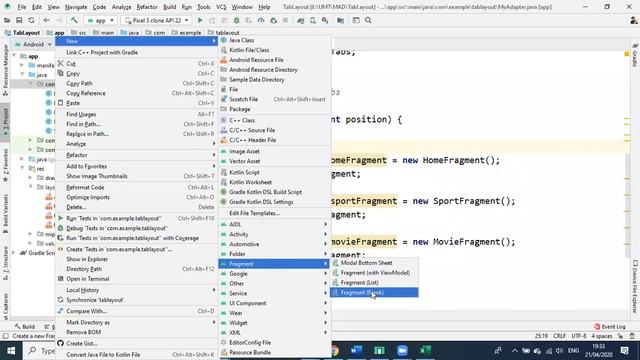Screen dimensions: 640x360
Task: Open the app run configuration dropdown
Action: [x=101, y=20]
